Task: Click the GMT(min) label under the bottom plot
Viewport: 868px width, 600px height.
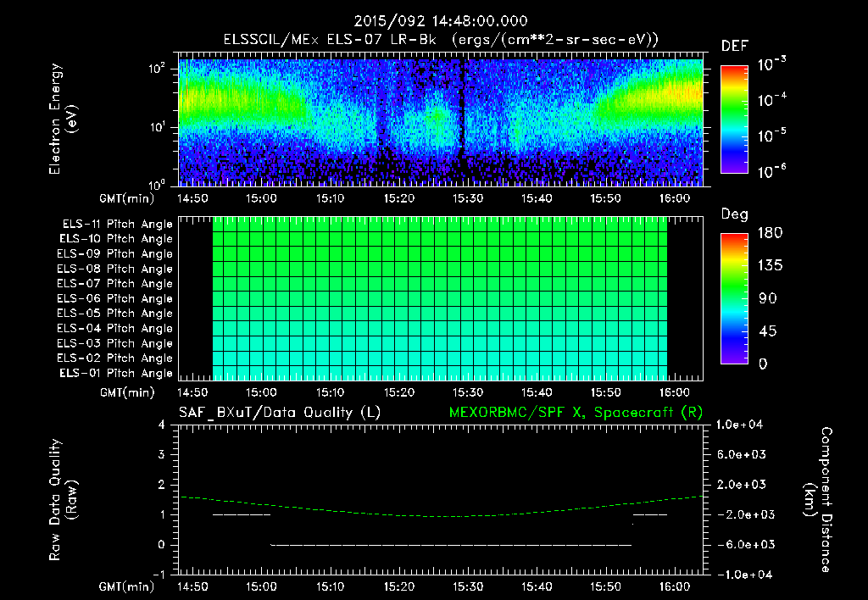Action: [x=127, y=587]
